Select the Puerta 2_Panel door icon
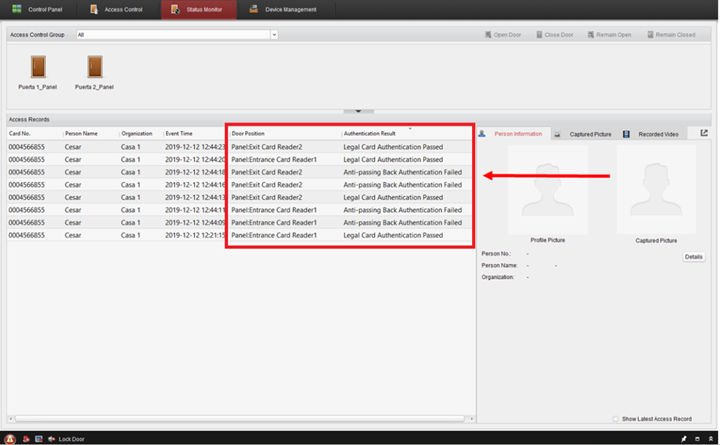Screen dimensions: 720x445 click(x=95, y=67)
